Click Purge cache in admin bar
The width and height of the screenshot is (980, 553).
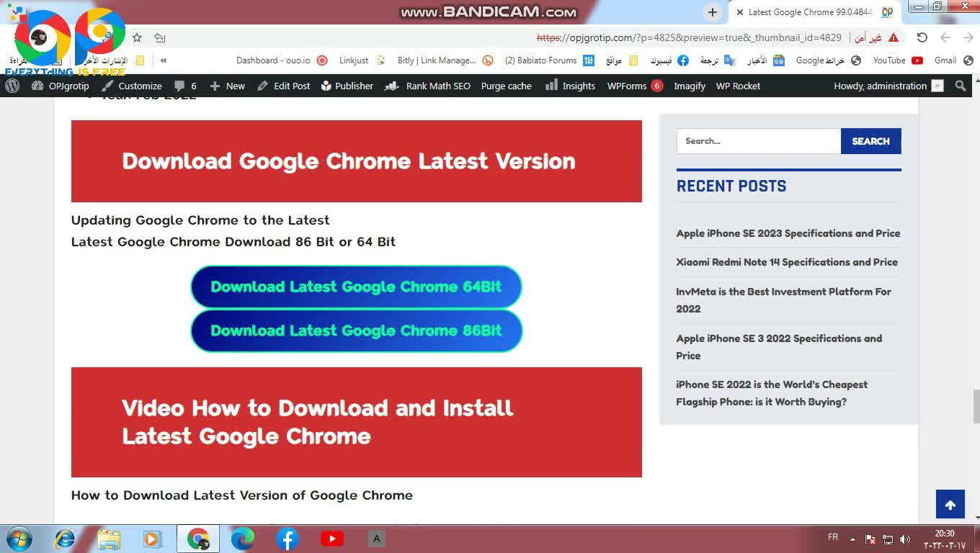(506, 86)
